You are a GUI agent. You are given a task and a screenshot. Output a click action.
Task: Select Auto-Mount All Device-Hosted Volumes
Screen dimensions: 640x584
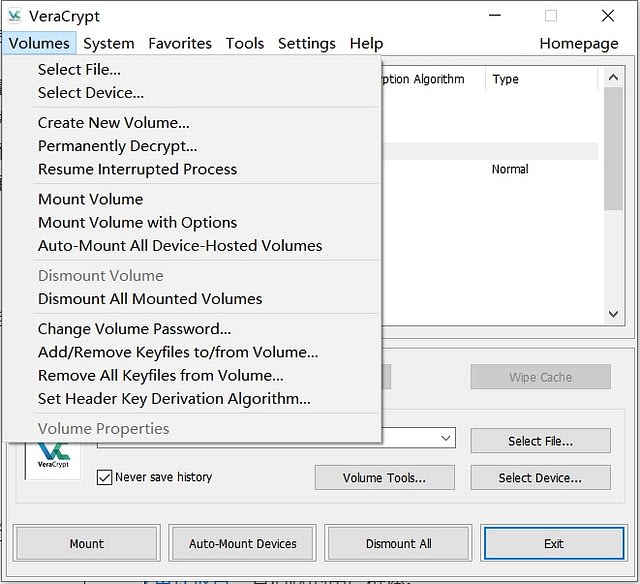pyautogui.click(x=192, y=246)
